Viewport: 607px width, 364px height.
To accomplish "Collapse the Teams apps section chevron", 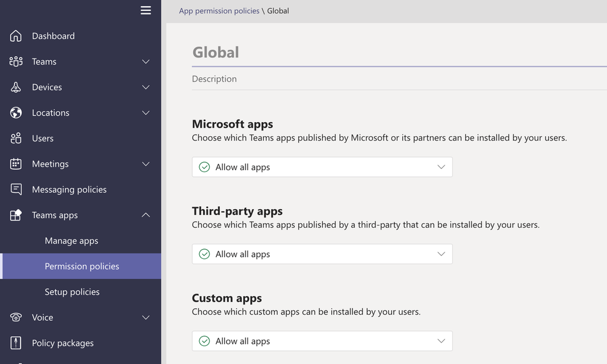I will pos(146,215).
